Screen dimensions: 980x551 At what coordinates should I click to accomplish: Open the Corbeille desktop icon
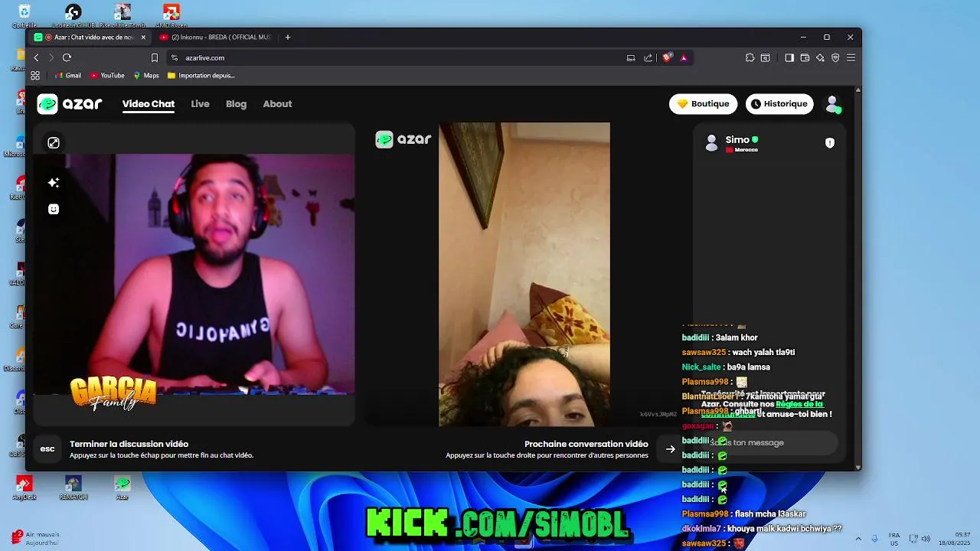click(24, 16)
